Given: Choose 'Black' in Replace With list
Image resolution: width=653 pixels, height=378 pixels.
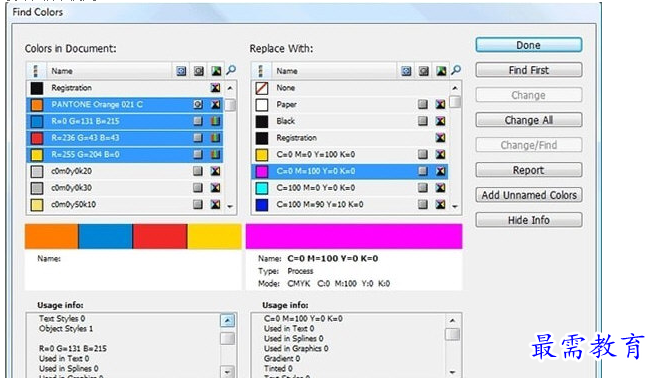Looking at the screenshot, I should pos(350,121).
